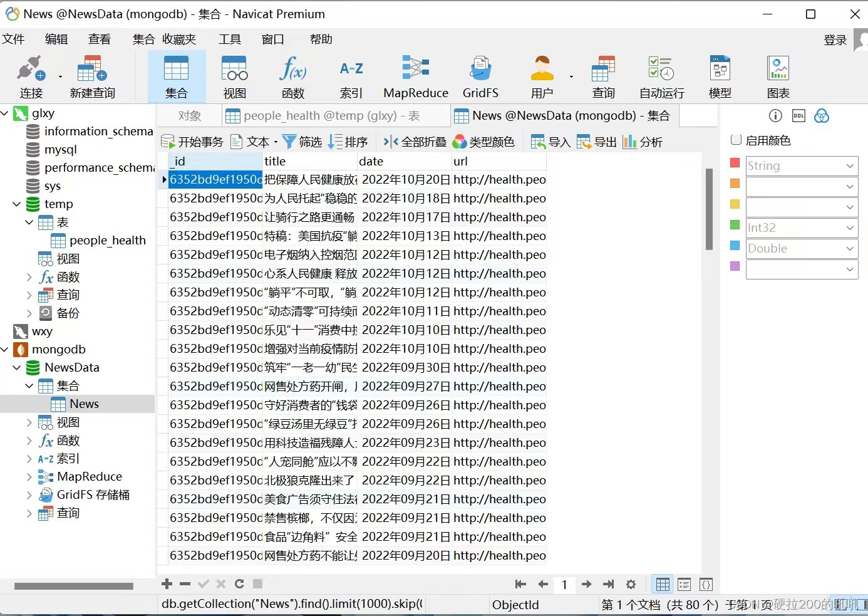
Task: Open the 查看 menu
Action: [x=100, y=39]
